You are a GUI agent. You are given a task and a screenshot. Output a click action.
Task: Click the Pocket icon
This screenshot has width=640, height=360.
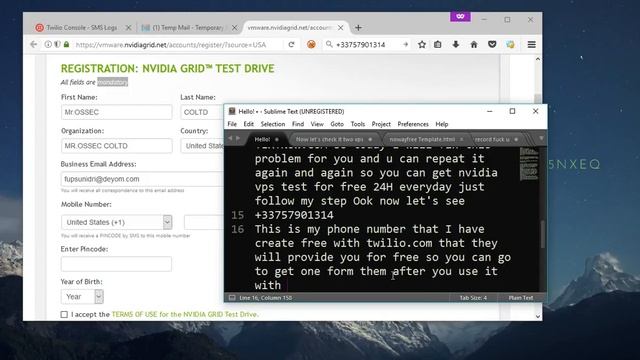click(x=492, y=44)
